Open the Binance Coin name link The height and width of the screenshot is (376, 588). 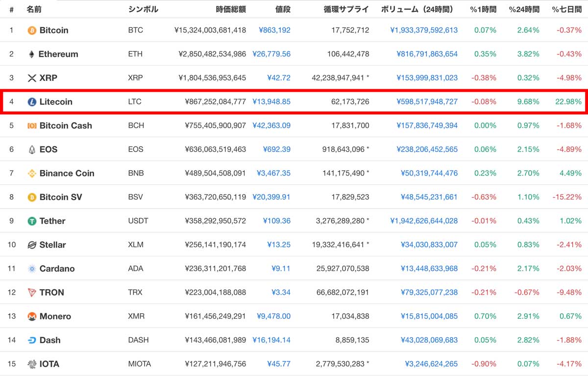pos(67,174)
